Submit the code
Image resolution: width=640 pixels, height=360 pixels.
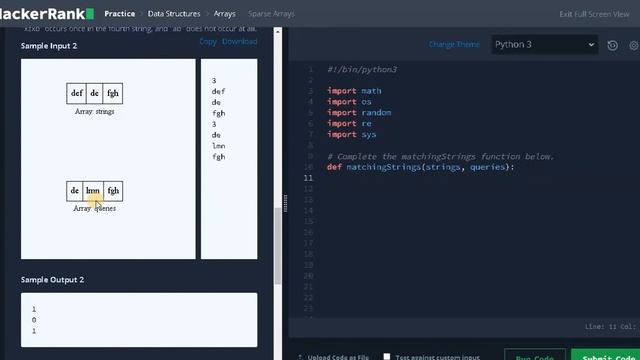click(606, 355)
